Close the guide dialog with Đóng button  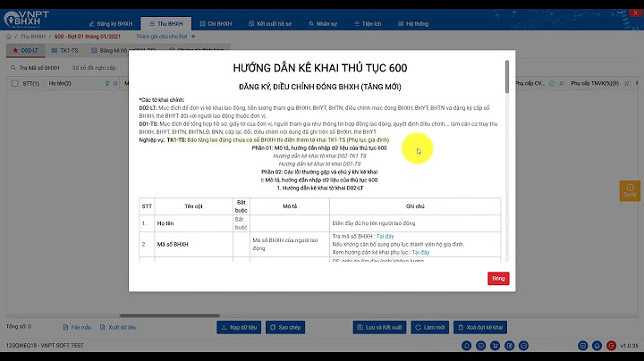(x=498, y=279)
